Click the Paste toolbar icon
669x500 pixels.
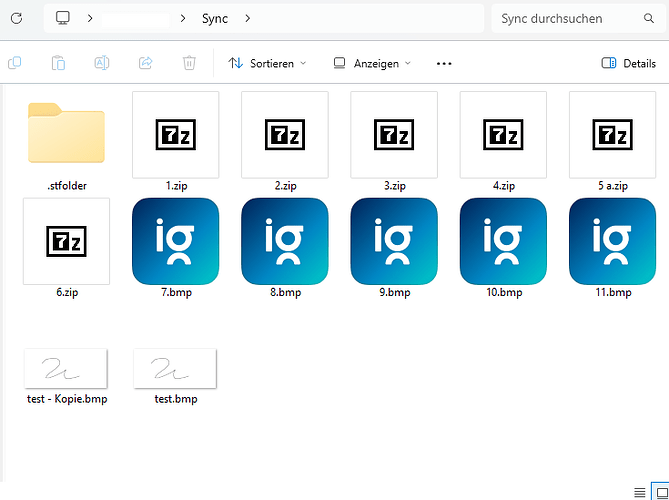58,63
